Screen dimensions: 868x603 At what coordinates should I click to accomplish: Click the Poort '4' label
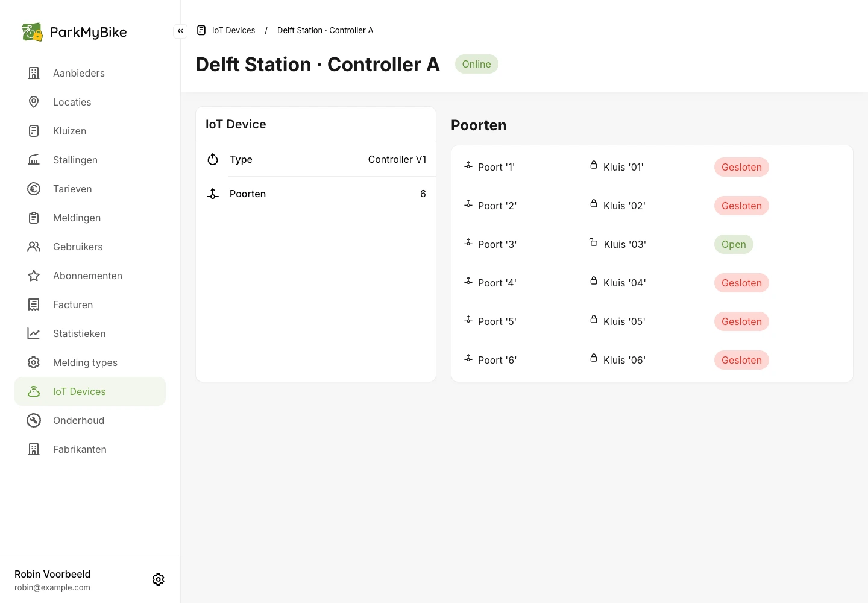point(497,283)
